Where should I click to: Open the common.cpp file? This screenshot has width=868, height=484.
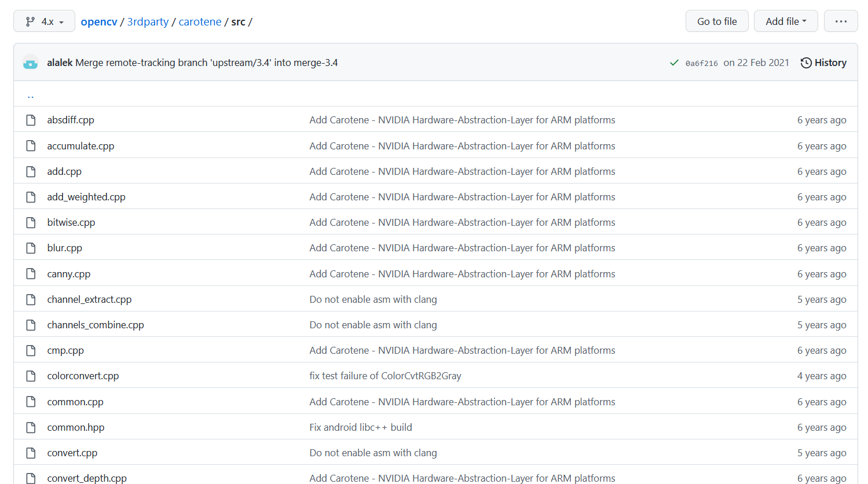pyautogui.click(x=75, y=402)
